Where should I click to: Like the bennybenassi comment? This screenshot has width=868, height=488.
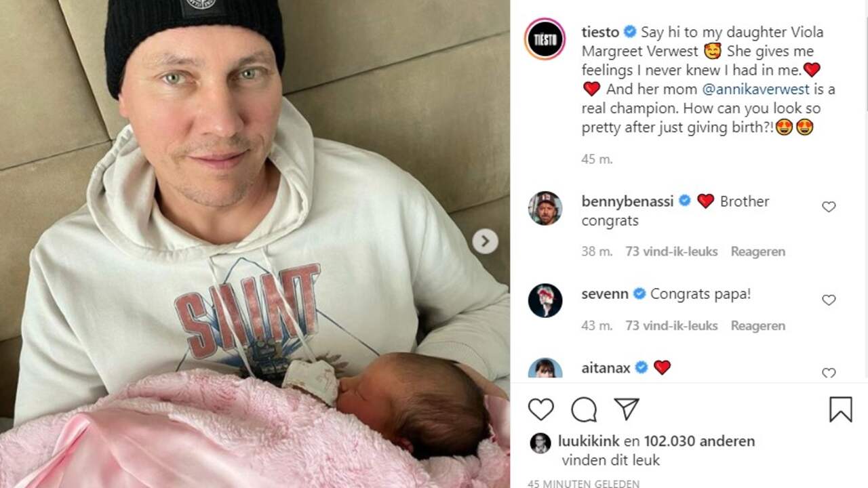(x=829, y=207)
